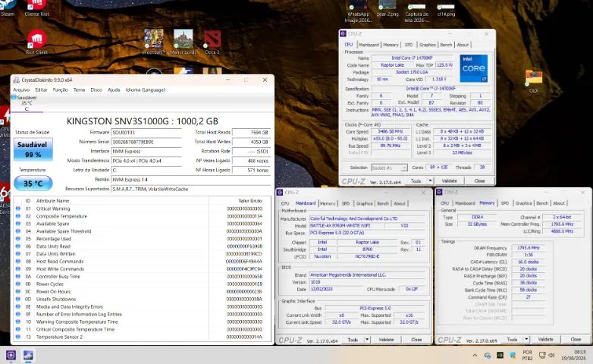Click the Firmware value field SDU00103

(x=146, y=133)
